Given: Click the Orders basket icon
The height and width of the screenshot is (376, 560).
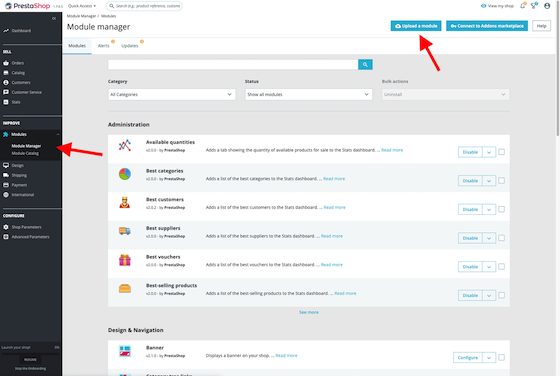Looking at the screenshot, I should point(6,63).
